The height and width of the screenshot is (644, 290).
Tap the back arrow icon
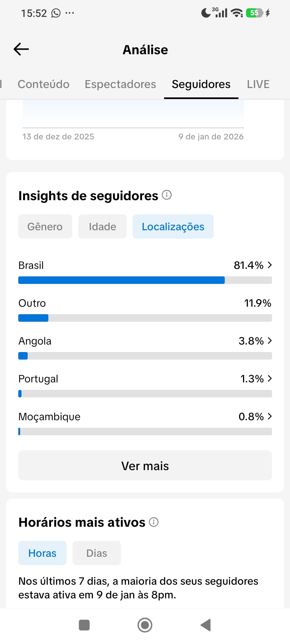(21, 49)
